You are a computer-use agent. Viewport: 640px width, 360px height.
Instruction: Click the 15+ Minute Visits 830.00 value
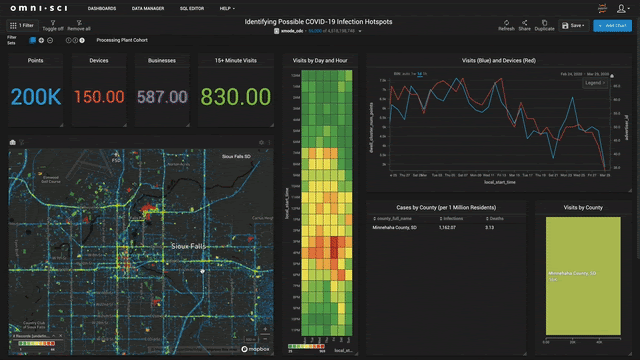pyautogui.click(x=236, y=97)
